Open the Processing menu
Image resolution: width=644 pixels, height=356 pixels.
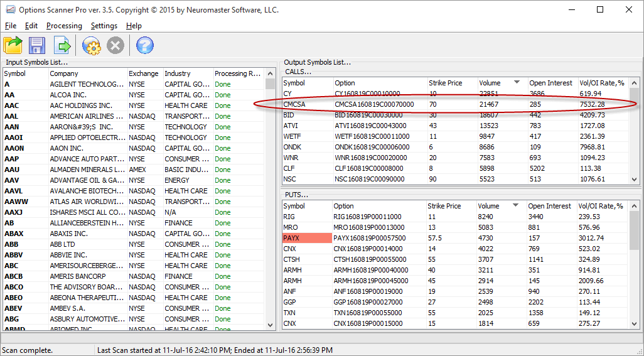click(64, 26)
